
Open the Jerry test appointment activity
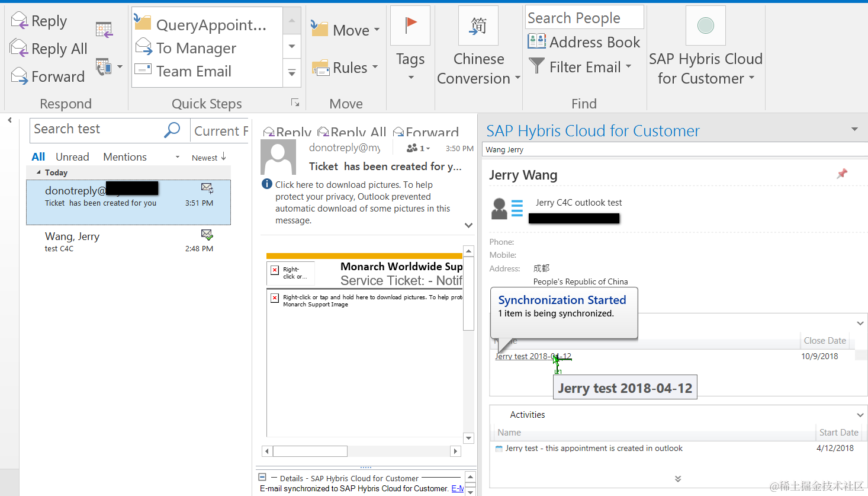[x=594, y=449]
